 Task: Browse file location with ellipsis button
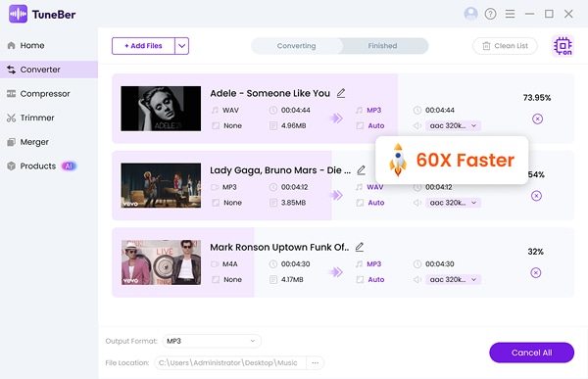coord(315,363)
